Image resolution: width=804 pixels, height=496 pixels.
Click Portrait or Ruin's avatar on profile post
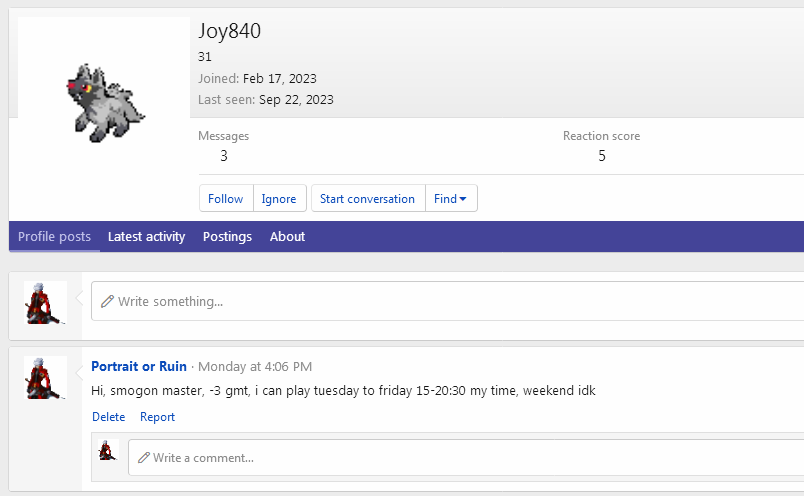(x=45, y=378)
